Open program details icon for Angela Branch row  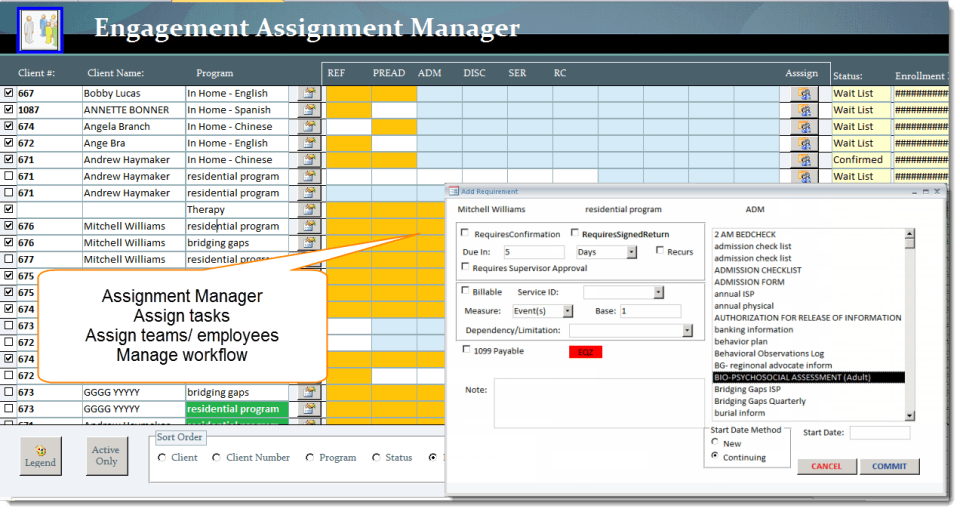[309, 126]
